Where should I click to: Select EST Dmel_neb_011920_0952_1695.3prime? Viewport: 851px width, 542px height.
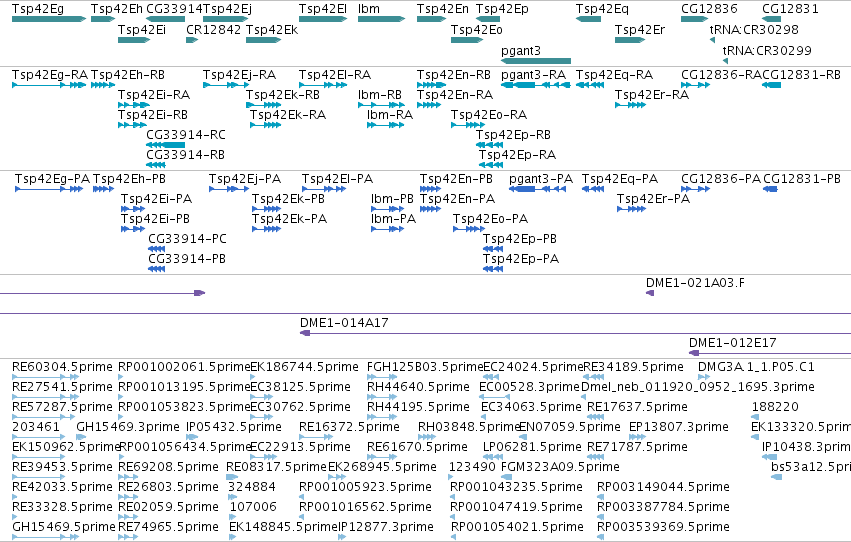[698, 387]
